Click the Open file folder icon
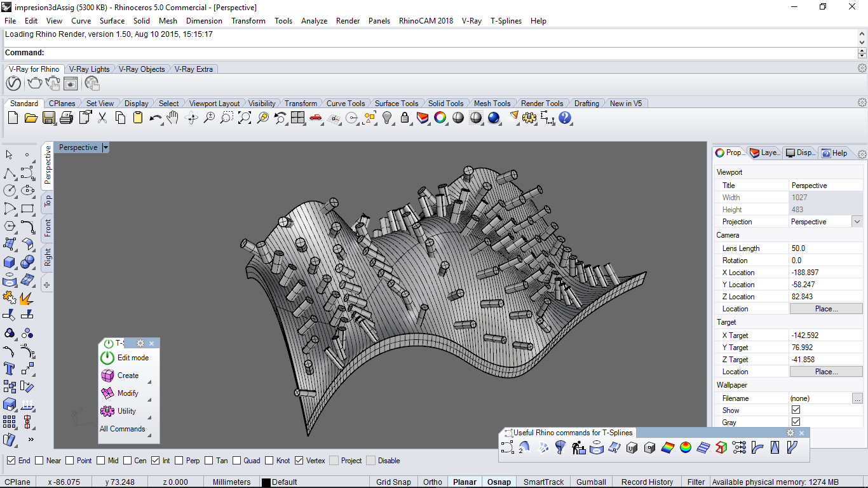 [31, 118]
